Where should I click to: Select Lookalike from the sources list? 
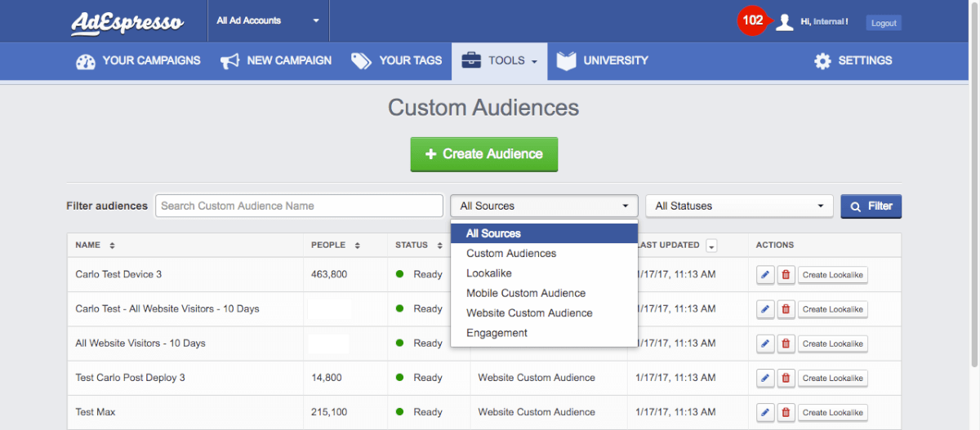(x=489, y=273)
